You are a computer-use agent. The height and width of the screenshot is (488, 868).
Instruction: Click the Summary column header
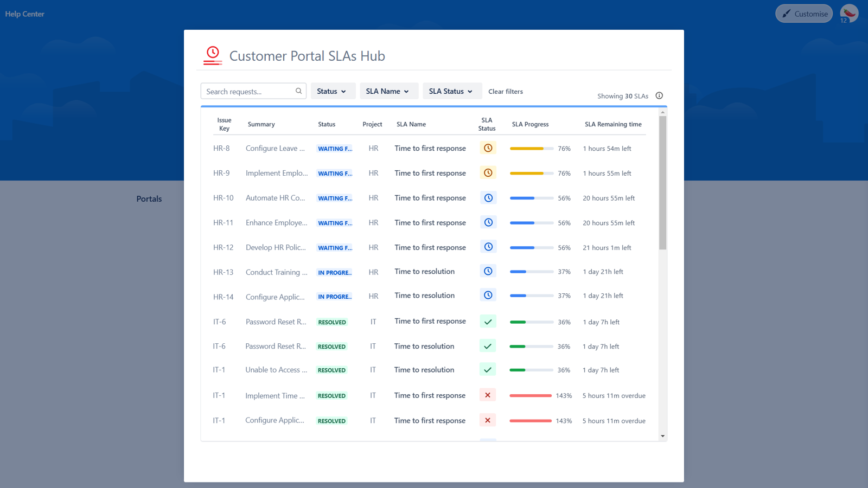261,124
